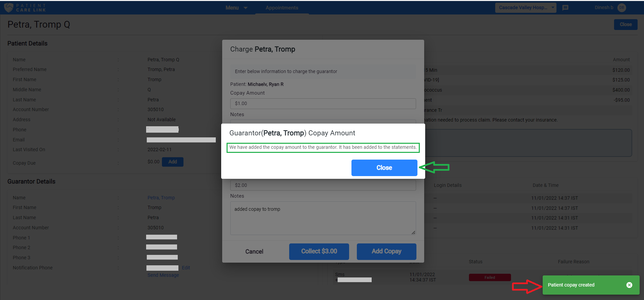Focus the $1.00 Copay Amount field
Image resolution: width=644 pixels, height=300 pixels.
click(323, 103)
